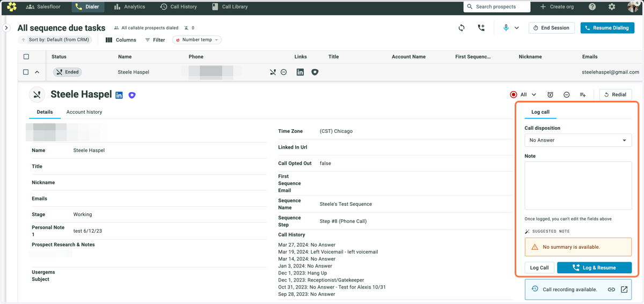644x304 pixels.
Task: Click the Account Name column header
Action: (408, 56)
